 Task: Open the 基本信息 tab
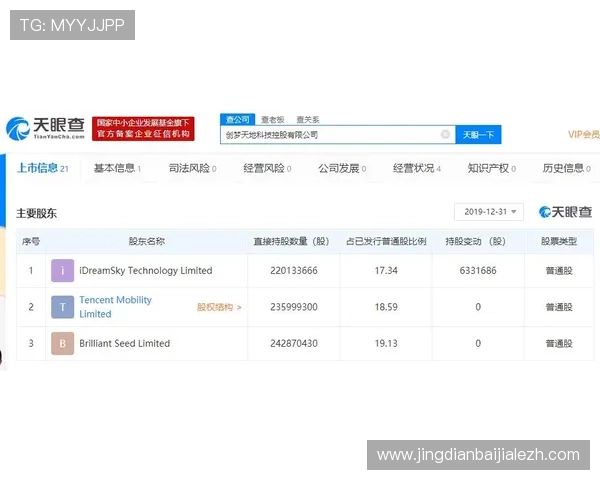point(117,168)
